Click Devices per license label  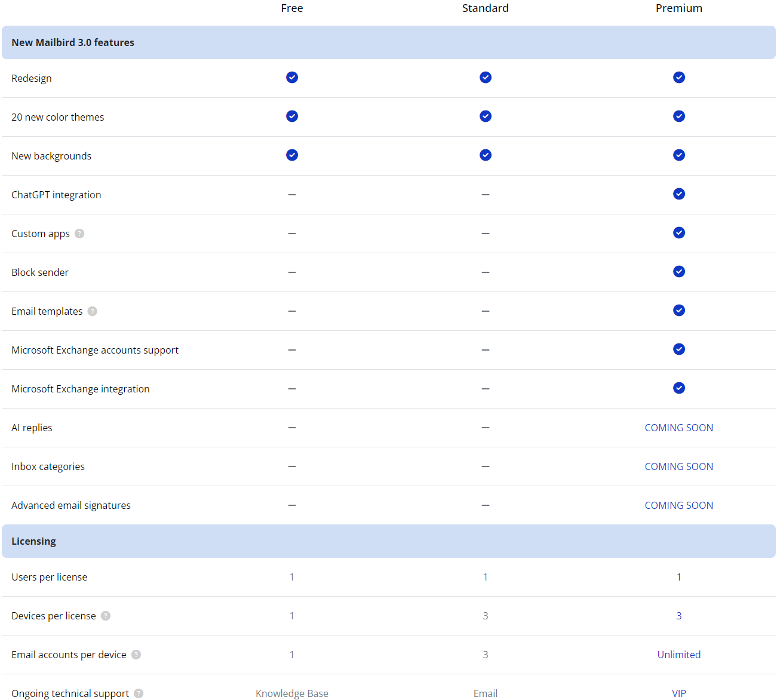tap(54, 616)
